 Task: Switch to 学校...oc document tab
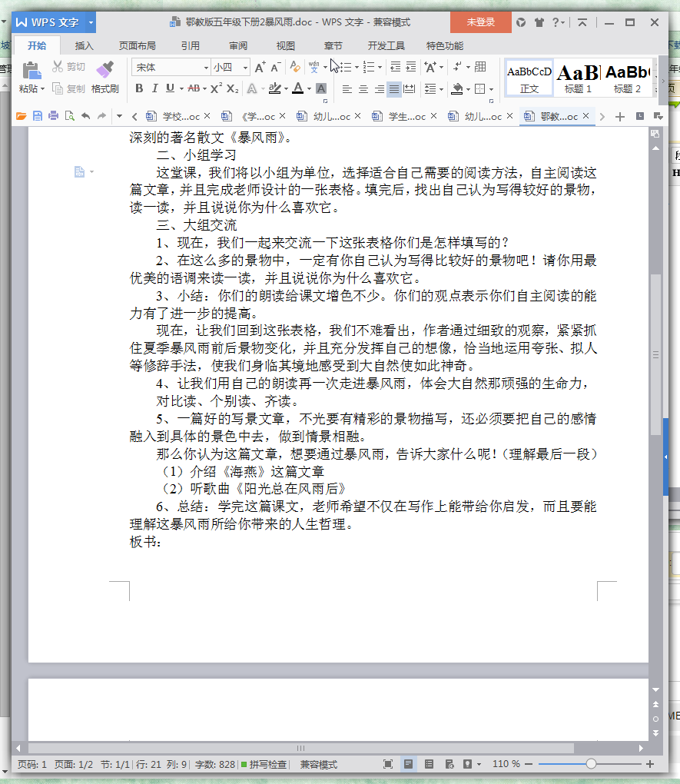click(x=177, y=117)
